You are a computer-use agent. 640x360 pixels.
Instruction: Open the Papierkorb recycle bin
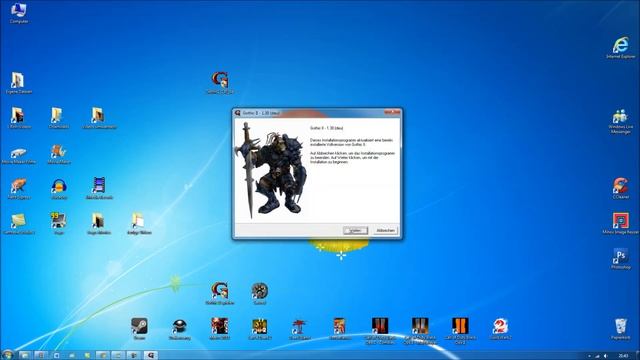point(620,329)
